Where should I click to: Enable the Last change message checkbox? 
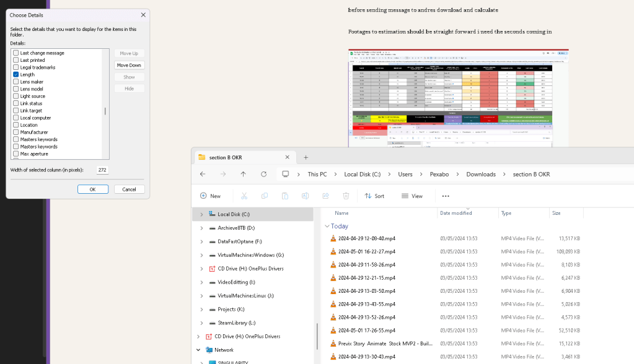tap(15, 53)
